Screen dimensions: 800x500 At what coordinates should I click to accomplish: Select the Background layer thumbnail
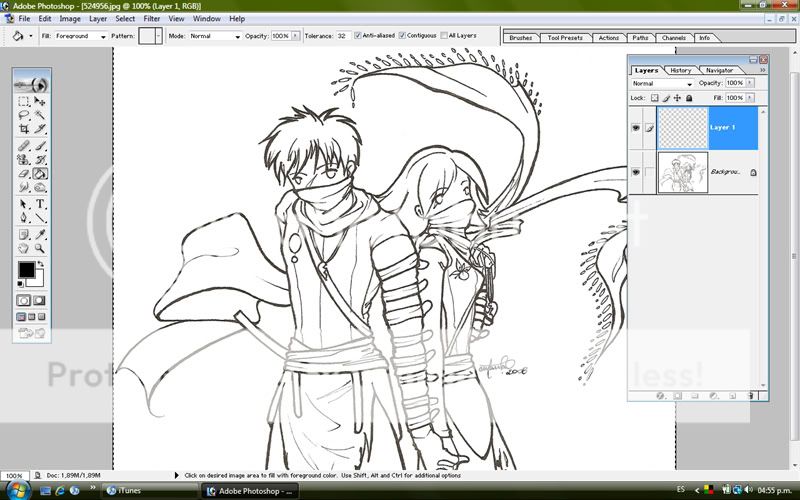681,172
